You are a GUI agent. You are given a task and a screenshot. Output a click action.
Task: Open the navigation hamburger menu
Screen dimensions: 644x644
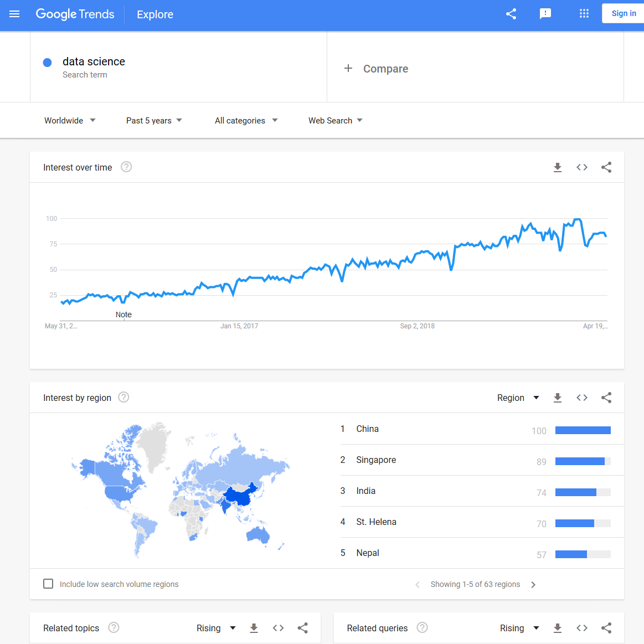click(x=14, y=14)
